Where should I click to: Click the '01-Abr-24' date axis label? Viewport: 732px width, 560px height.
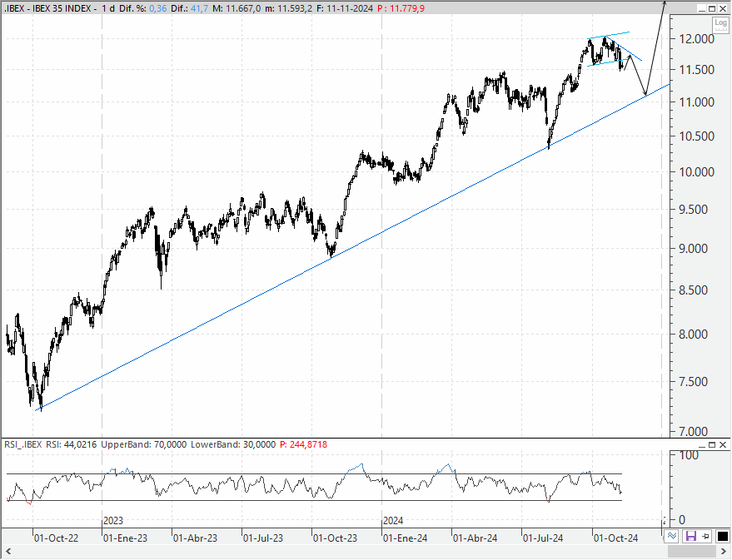[x=476, y=538]
